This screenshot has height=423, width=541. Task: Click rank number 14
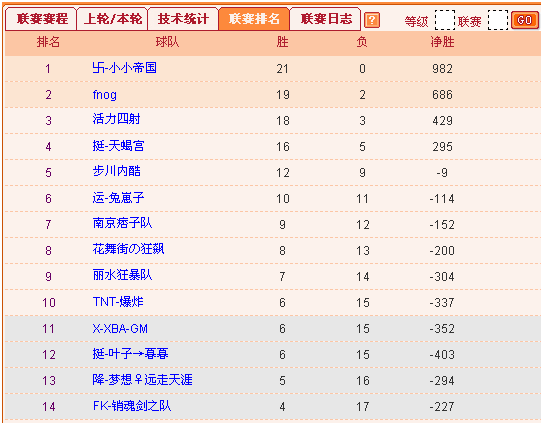49,407
